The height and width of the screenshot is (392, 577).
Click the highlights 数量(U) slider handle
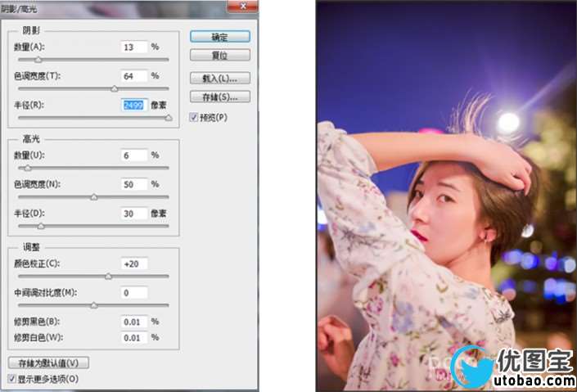coord(28,169)
